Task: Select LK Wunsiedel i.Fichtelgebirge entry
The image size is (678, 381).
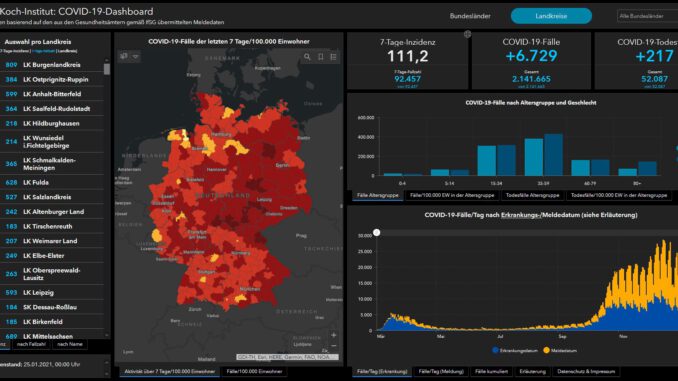Action: coord(52,142)
